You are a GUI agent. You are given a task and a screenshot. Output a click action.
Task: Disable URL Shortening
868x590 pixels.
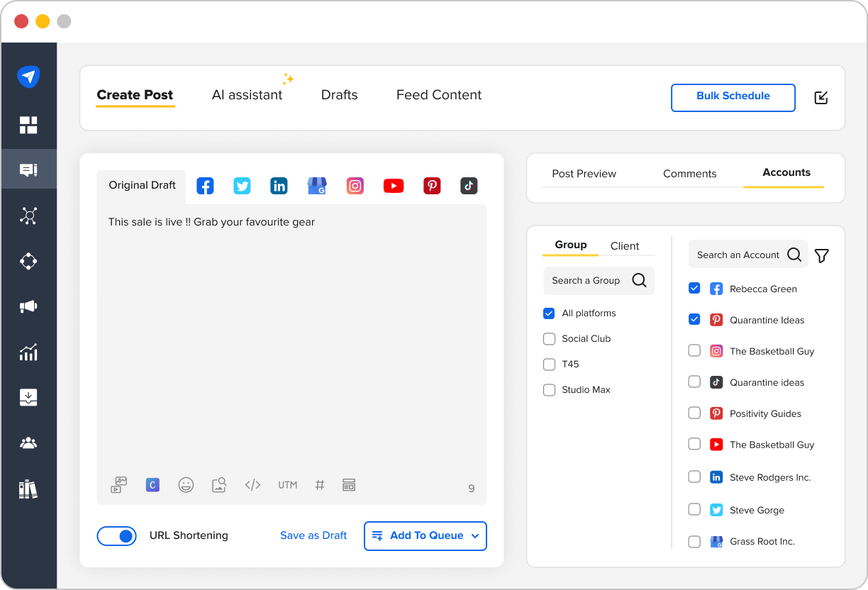tap(116, 536)
